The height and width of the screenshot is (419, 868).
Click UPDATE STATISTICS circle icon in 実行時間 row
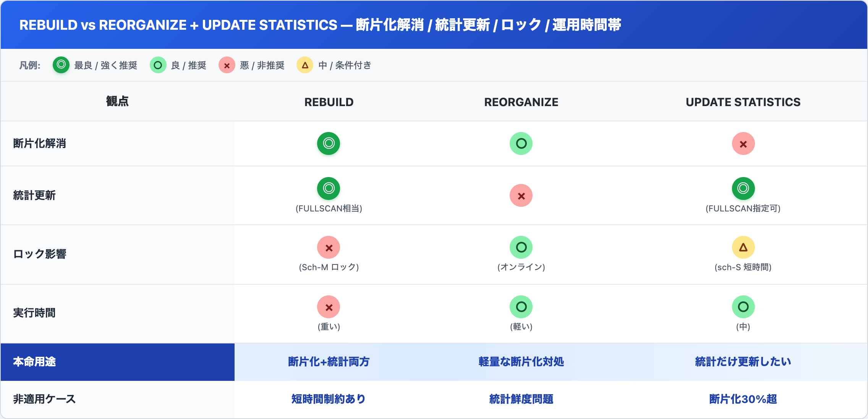743,307
